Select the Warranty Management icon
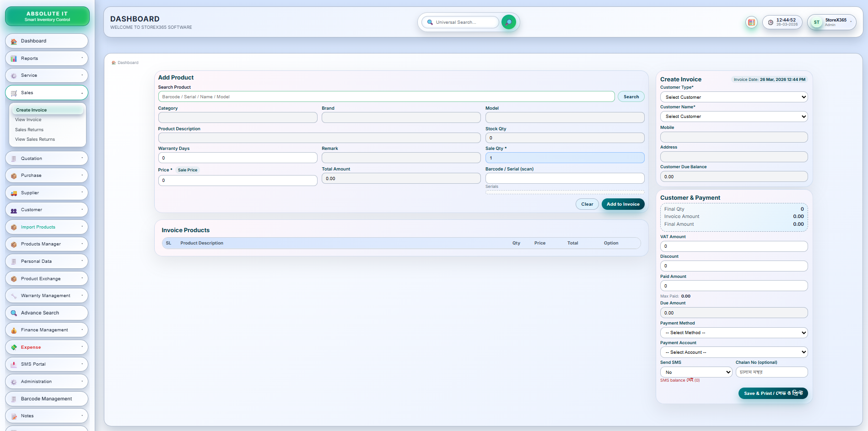868x431 pixels. (13, 295)
